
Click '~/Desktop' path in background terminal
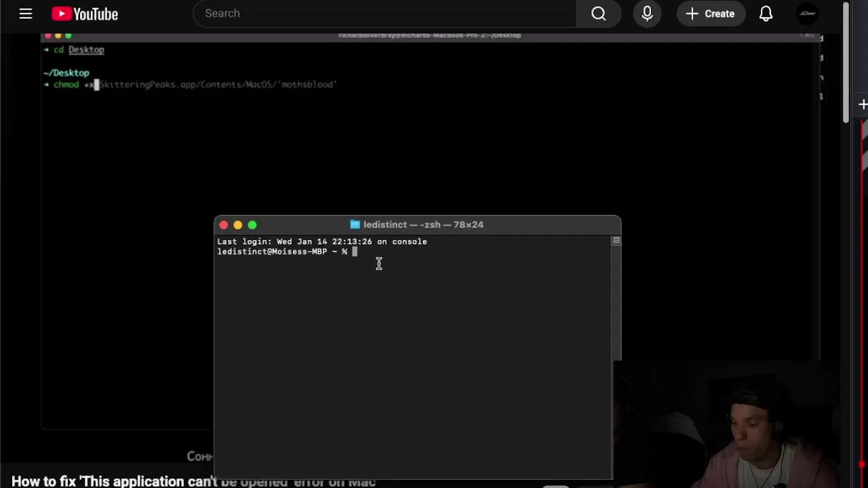click(x=66, y=73)
